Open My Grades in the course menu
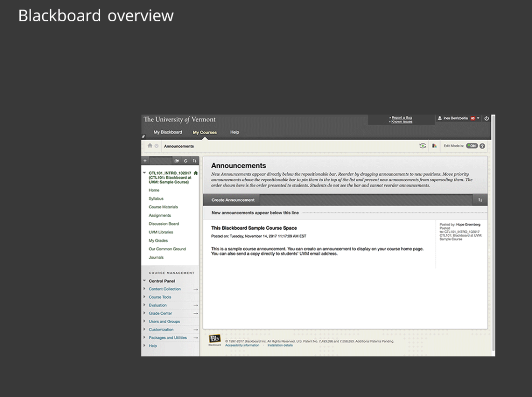This screenshot has height=397, width=532. pyautogui.click(x=158, y=241)
